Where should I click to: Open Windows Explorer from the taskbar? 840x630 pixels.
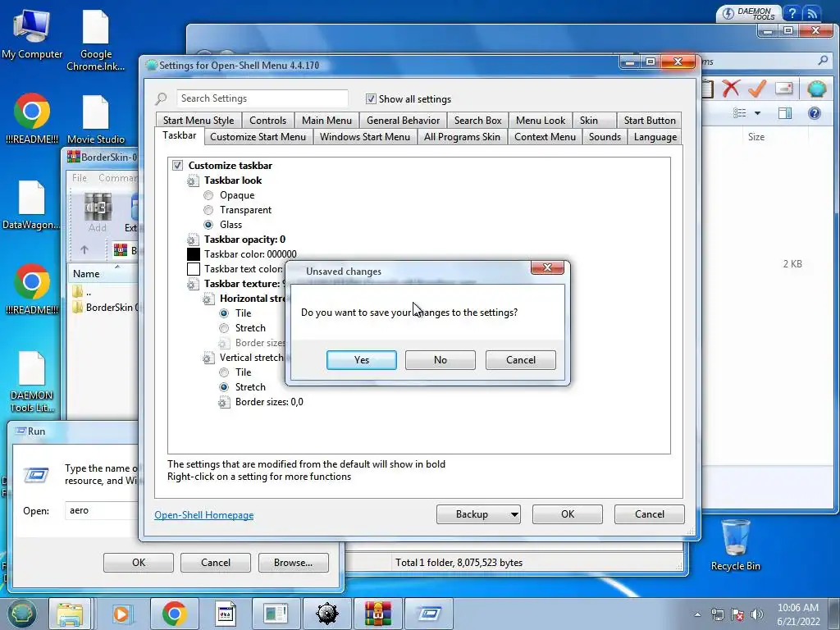tap(70, 614)
